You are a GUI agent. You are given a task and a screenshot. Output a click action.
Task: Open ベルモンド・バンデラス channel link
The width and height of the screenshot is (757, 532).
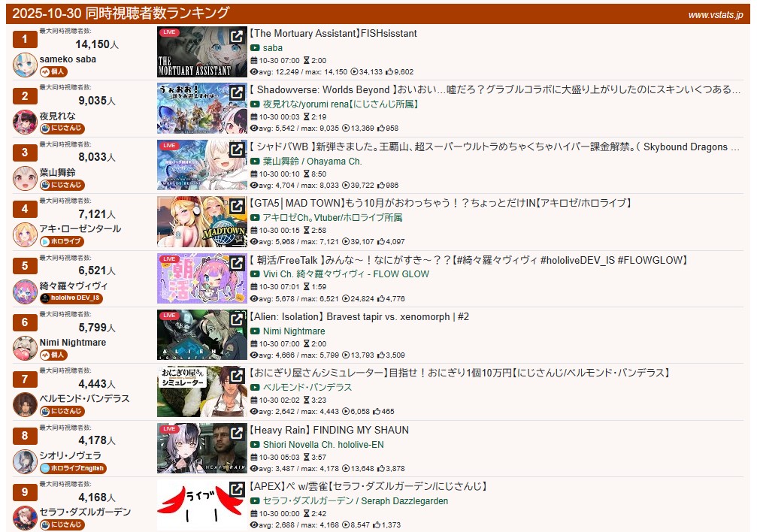(x=307, y=388)
